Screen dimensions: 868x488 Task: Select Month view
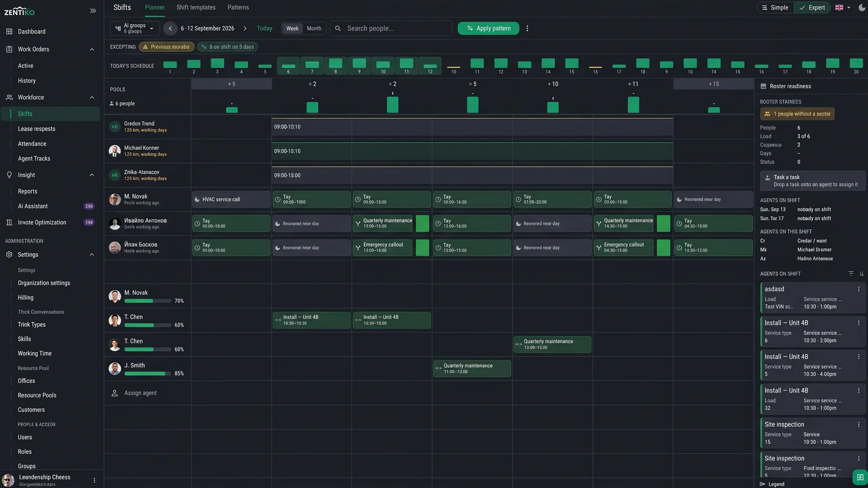pyautogui.click(x=314, y=28)
